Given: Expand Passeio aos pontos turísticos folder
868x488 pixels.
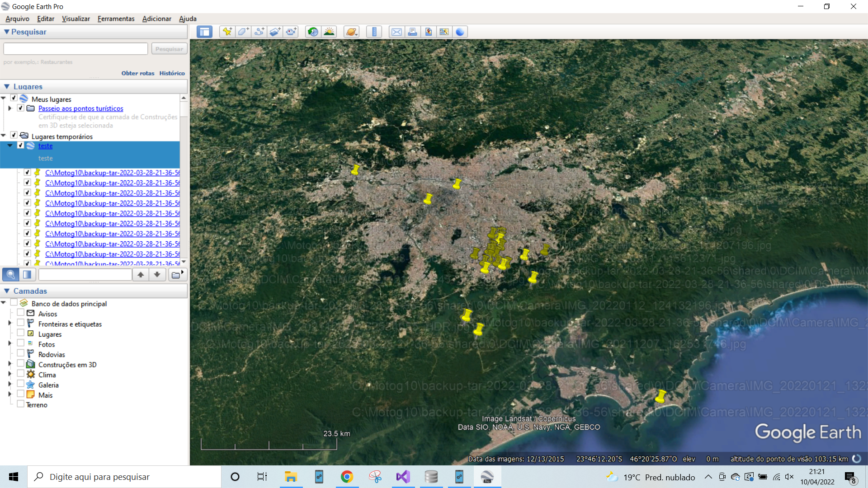Looking at the screenshot, I should coord(10,108).
